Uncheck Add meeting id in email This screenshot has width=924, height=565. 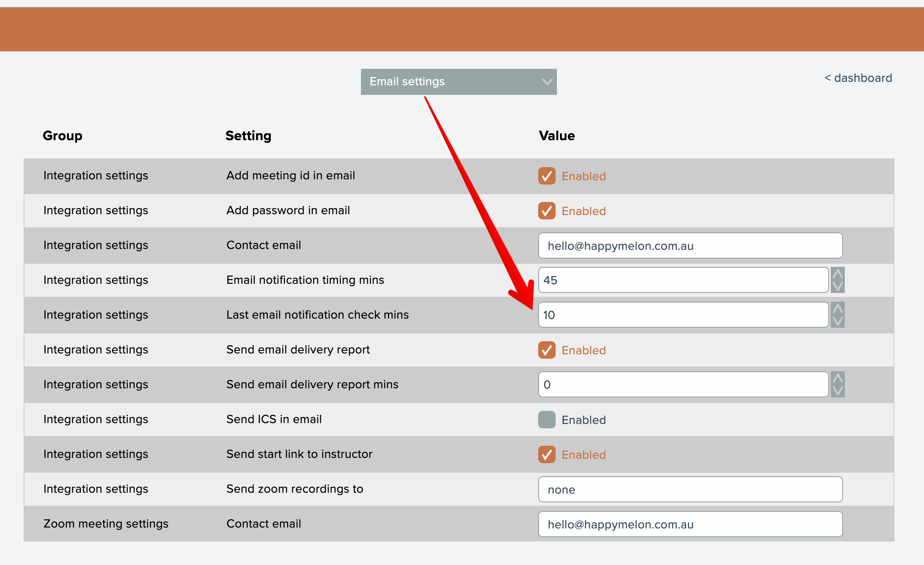point(547,176)
